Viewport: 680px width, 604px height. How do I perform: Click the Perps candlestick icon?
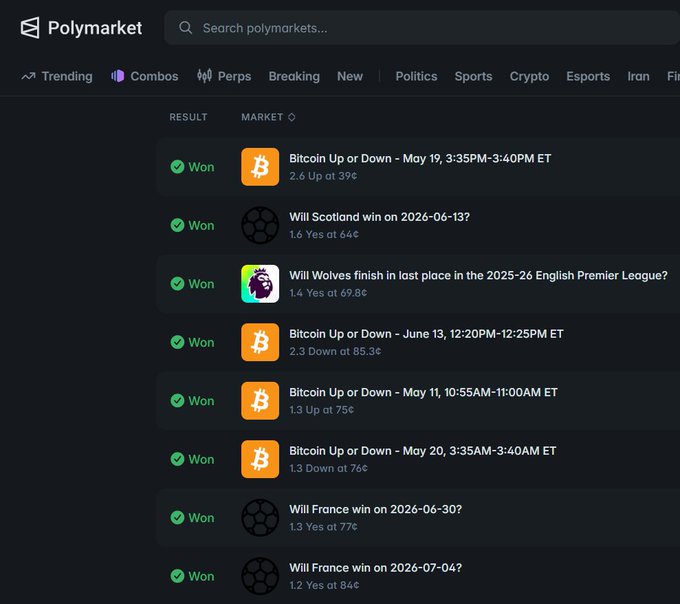pyautogui.click(x=204, y=76)
